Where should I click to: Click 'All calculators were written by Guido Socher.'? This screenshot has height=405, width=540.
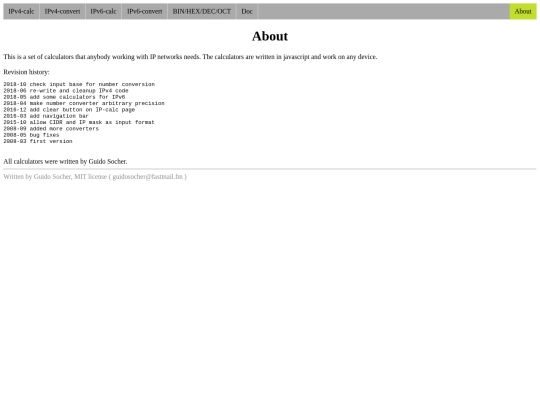(65, 162)
